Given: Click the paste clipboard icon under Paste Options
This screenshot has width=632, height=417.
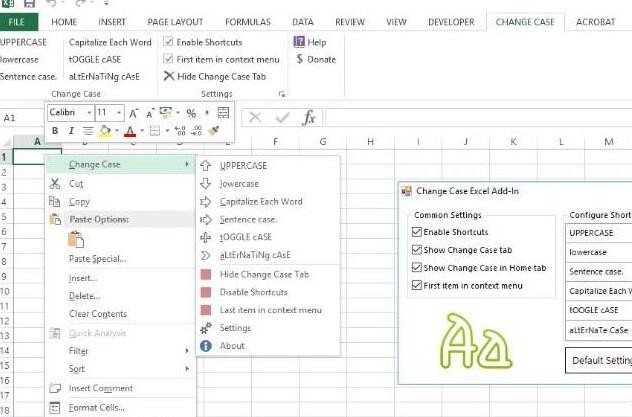Looking at the screenshot, I should (x=76, y=239).
